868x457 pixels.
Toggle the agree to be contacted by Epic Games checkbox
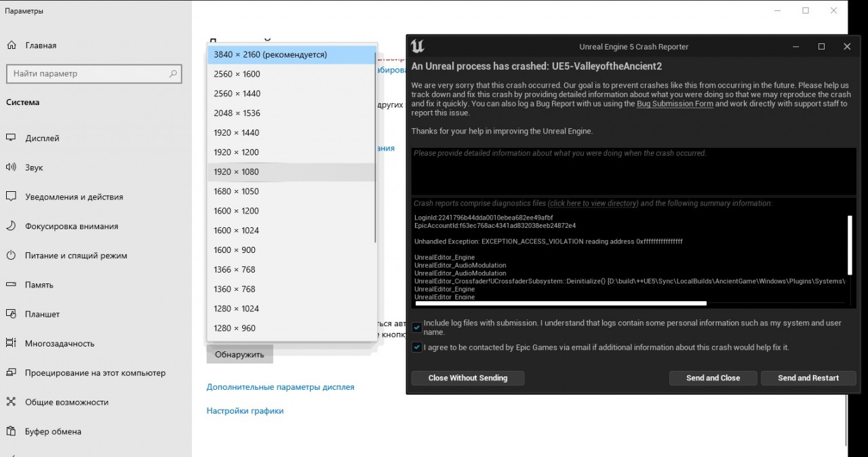point(417,347)
